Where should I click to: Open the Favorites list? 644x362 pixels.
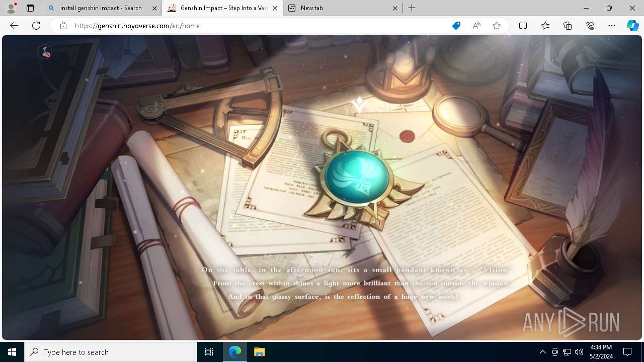(545, 26)
